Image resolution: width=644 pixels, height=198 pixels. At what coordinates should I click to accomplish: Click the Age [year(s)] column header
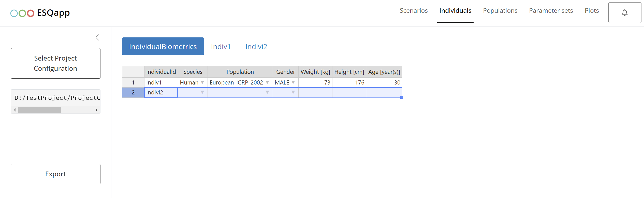384,72
